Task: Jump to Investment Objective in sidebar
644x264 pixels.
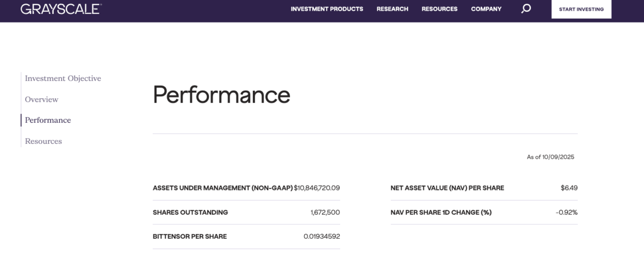Action: [x=63, y=78]
